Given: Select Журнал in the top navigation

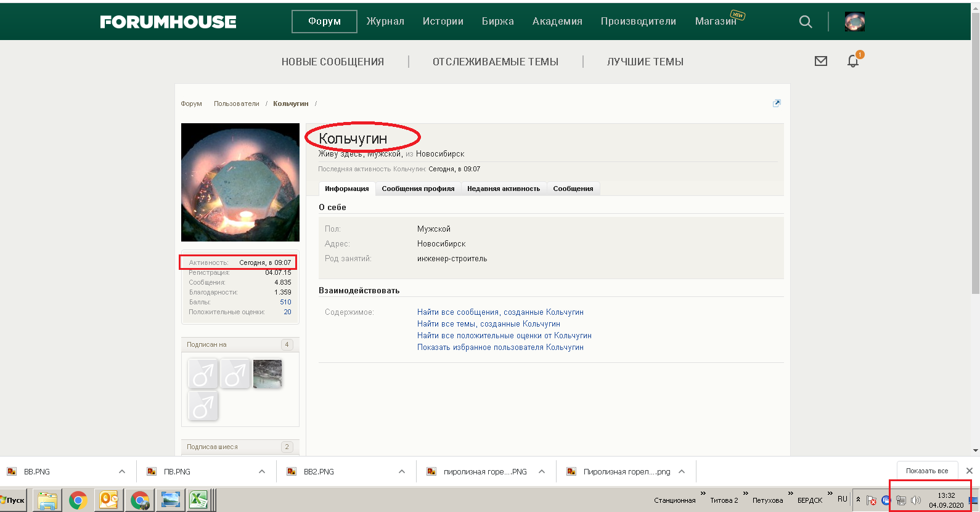Looking at the screenshot, I should click(x=385, y=22).
